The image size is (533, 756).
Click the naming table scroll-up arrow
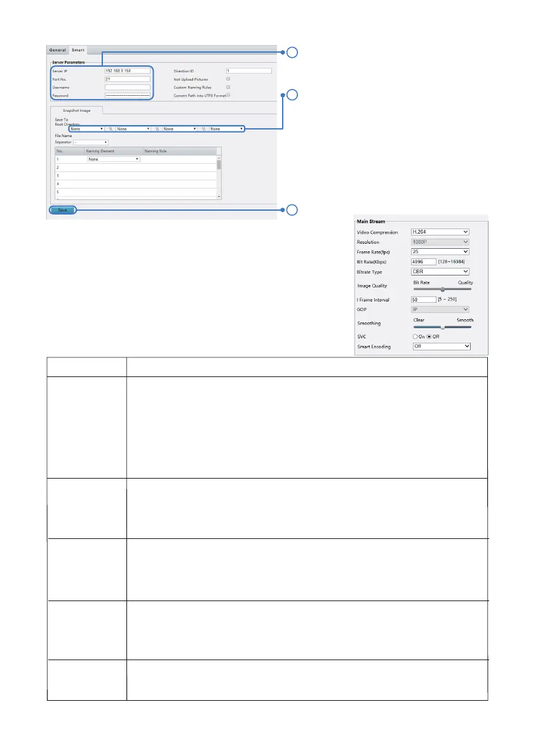pos(219,157)
